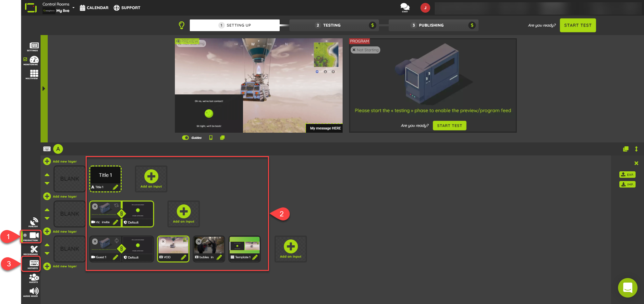Click the Default fallback of Guest 1

138,249
